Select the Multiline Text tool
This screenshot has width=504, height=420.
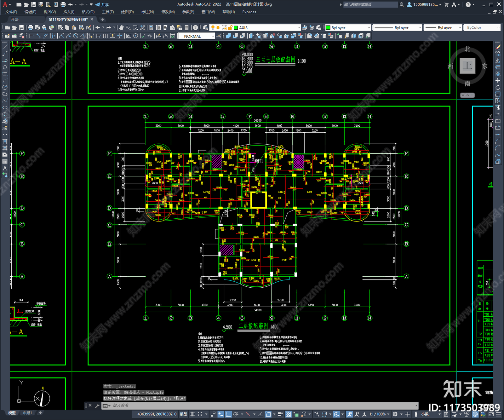5,168
